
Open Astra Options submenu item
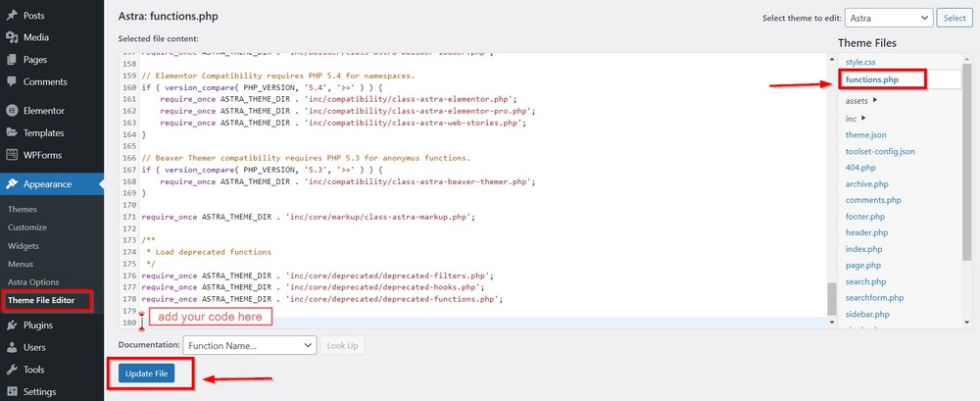coord(33,282)
